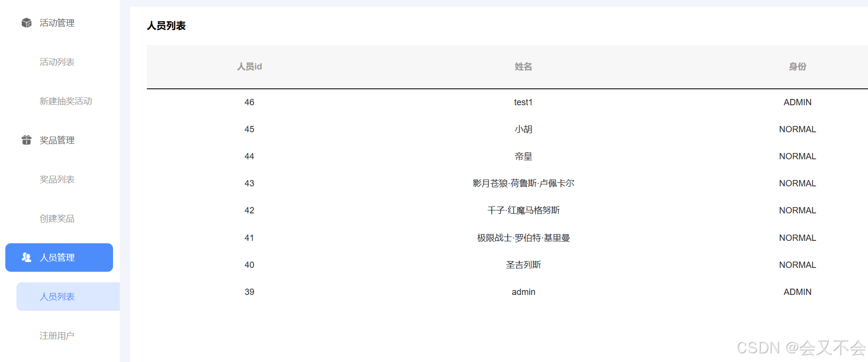868x362 pixels.
Task: Open the 创建奖品 page
Action: pos(57,218)
